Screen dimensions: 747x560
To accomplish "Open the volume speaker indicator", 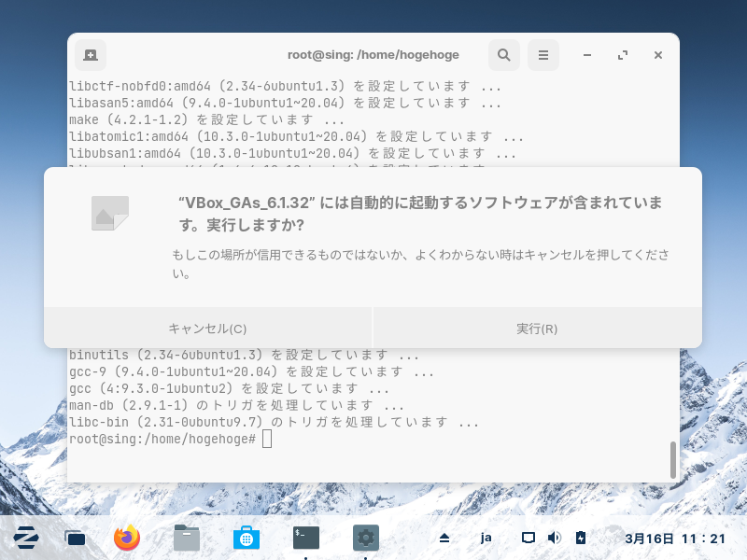I will pos(554,539).
